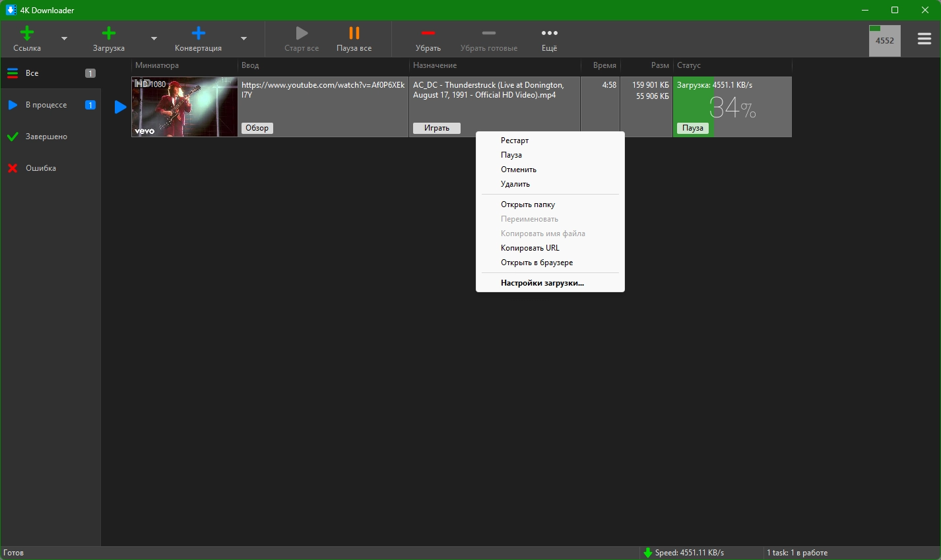Screen dimensions: 941x560
Task: Click the AC_DC Thunderstruck file name text
Action: tap(488, 90)
